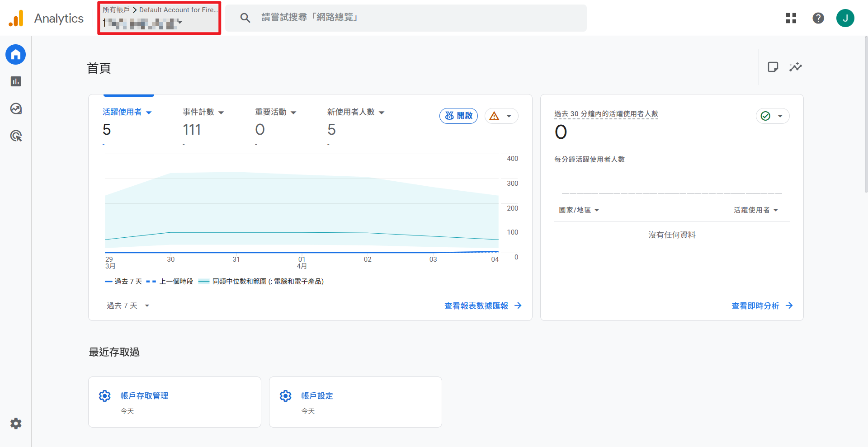Open the Insights panel icon near 首頁
This screenshot has height=447, width=868.
click(x=796, y=66)
